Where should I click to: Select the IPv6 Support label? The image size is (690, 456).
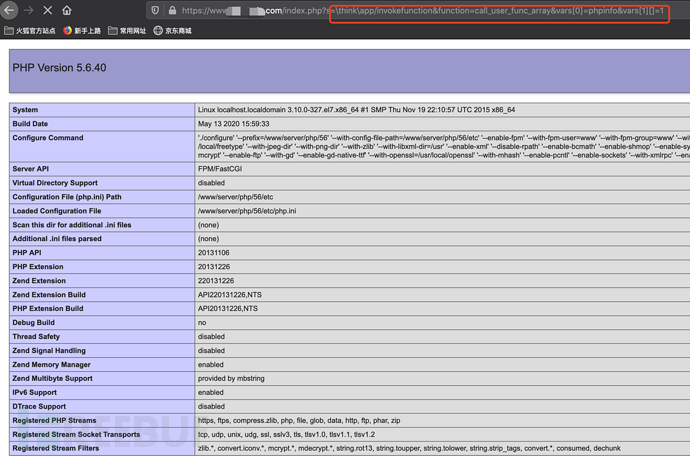(x=34, y=393)
